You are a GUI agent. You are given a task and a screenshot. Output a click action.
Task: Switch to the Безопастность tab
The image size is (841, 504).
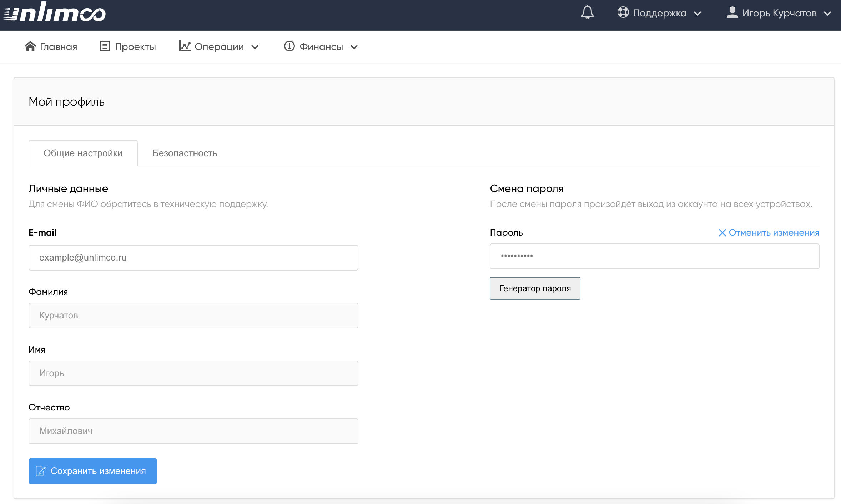click(185, 153)
